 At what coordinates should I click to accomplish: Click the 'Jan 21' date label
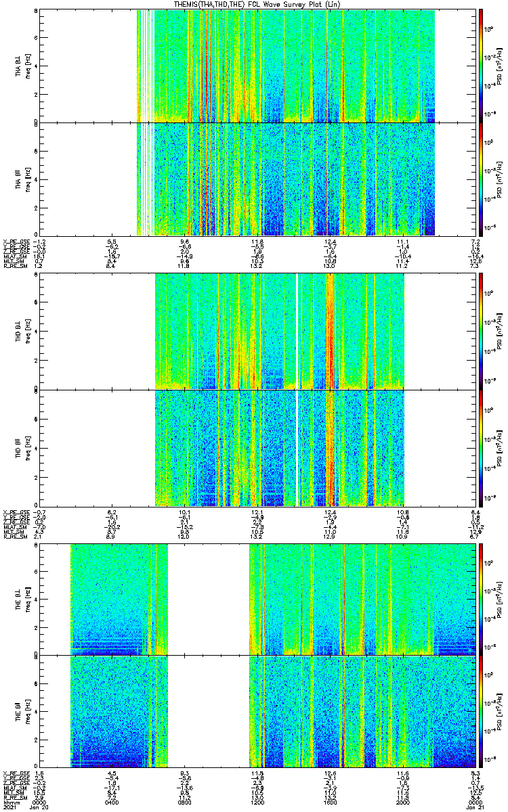[475, 808]
